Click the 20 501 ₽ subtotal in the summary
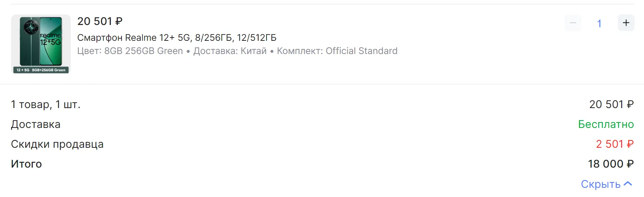 click(611, 104)
